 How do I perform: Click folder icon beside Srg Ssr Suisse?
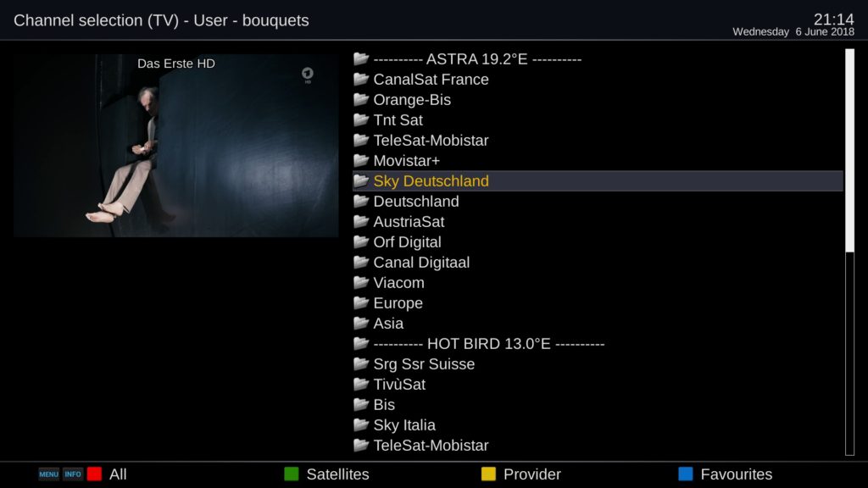click(361, 363)
